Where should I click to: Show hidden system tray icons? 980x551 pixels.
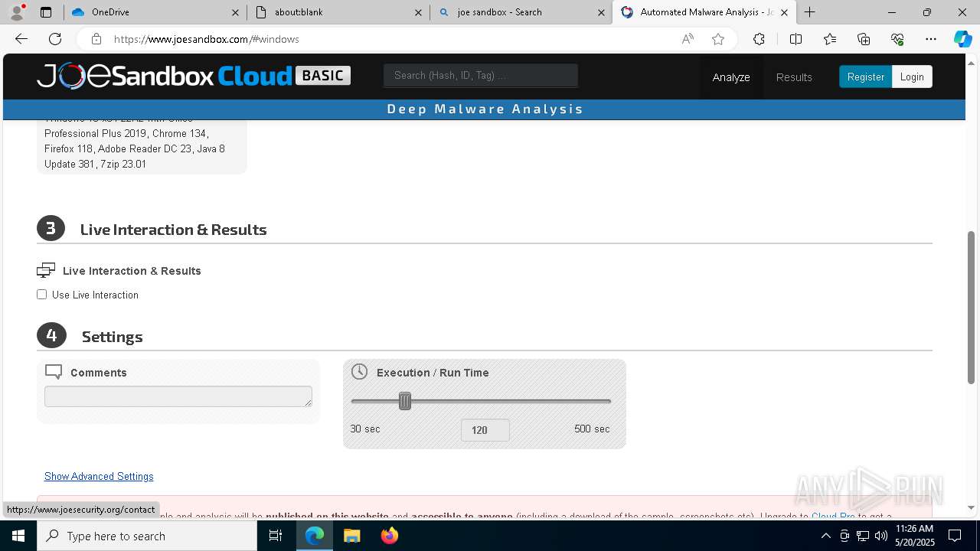click(x=826, y=536)
